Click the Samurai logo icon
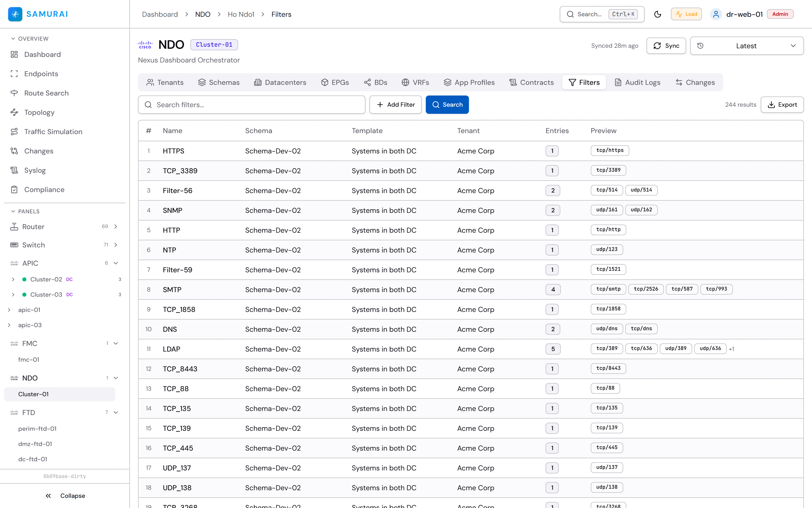 coord(15,14)
